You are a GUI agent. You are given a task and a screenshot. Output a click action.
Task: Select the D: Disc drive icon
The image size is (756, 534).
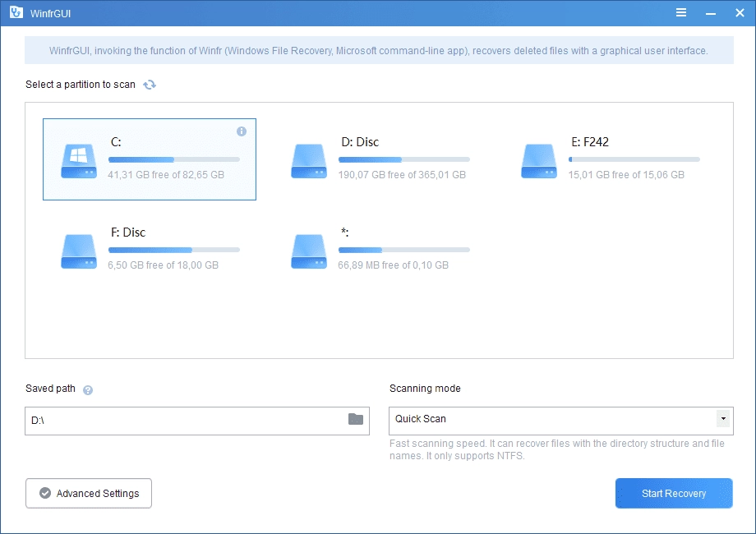coord(309,161)
